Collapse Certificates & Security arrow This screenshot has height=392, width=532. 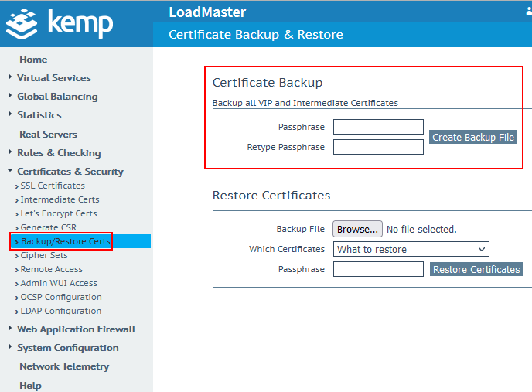[10, 170]
